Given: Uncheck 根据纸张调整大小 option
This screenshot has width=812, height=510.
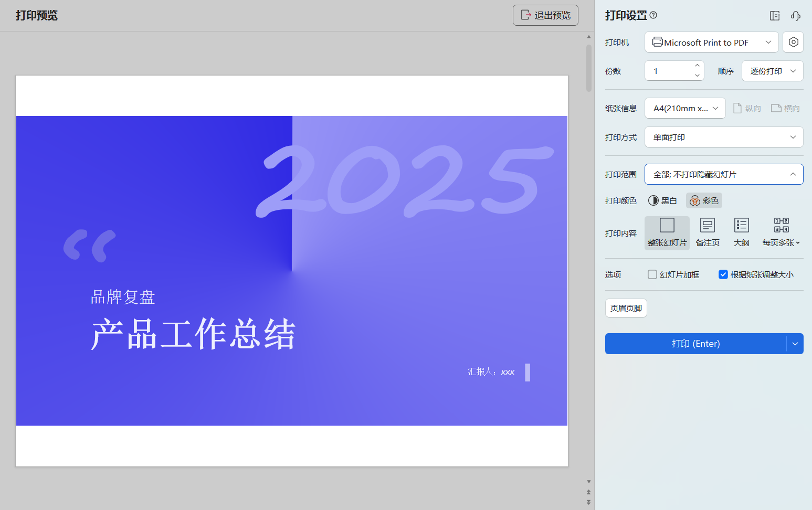Looking at the screenshot, I should pos(723,274).
